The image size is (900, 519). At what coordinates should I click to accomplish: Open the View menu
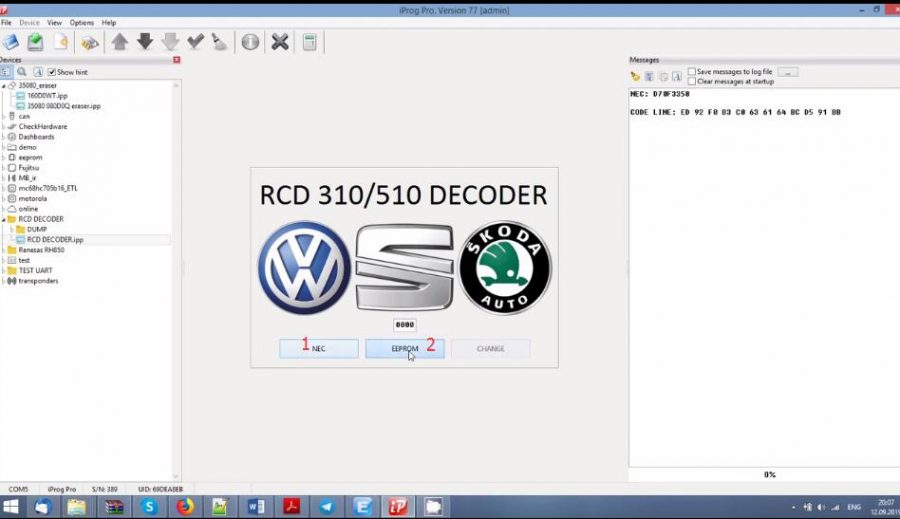click(55, 22)
